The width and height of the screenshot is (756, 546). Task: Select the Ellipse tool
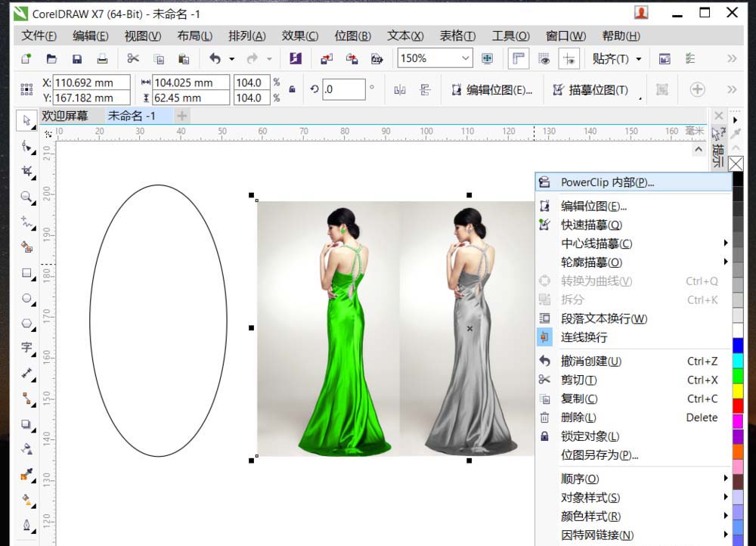[x=25, y=296]
